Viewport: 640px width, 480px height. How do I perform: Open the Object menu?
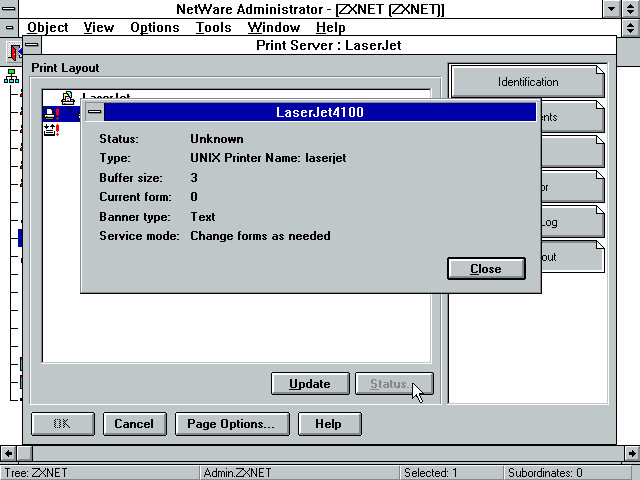[x=48, y=27]
